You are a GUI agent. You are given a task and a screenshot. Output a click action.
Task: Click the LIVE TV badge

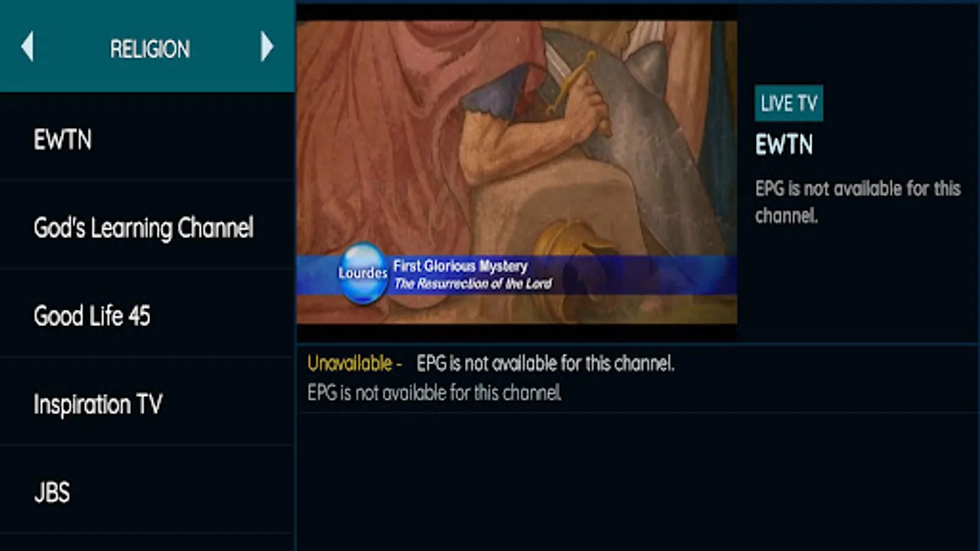pos(789,103)
